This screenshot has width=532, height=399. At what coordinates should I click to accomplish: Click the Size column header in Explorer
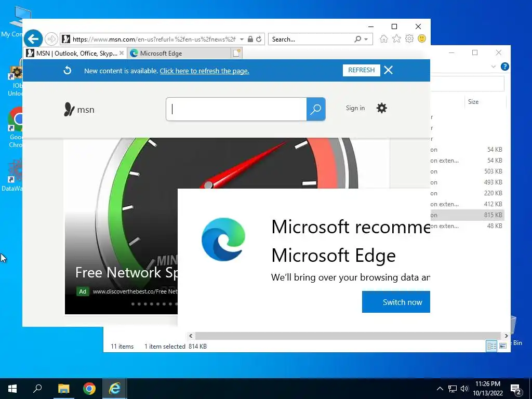click(473, 102)
